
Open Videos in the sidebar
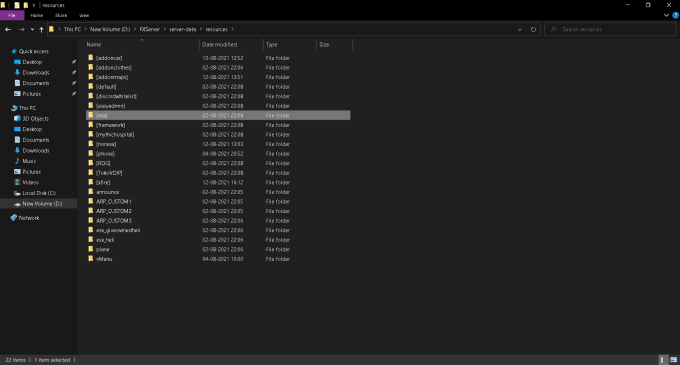[x=30, y=182]
